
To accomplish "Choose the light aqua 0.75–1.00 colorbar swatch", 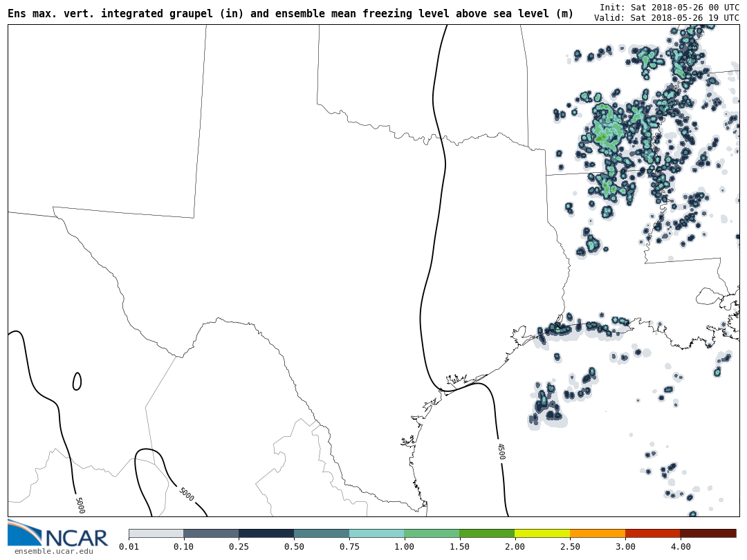I will 377,534.
